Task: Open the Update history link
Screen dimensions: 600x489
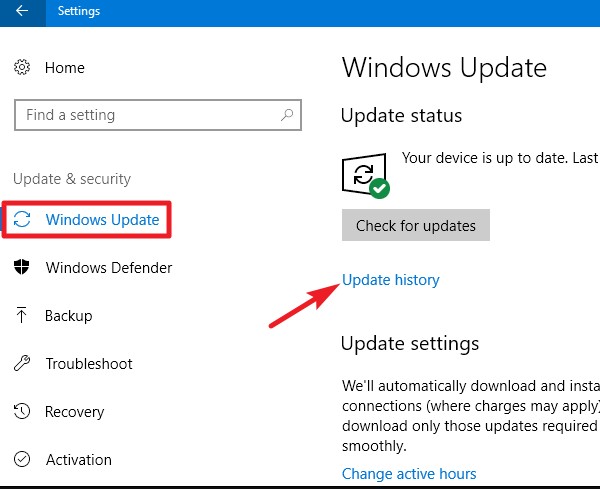Action: [391, 280]
